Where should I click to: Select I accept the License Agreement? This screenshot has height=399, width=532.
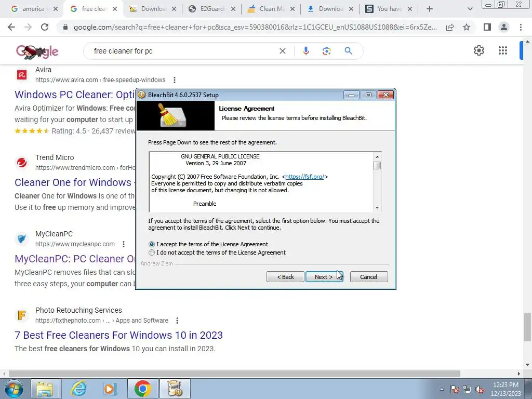point(152,244)
